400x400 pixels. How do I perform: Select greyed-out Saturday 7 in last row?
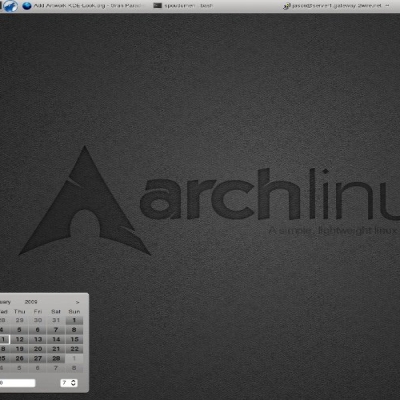[x=56, y=368]
